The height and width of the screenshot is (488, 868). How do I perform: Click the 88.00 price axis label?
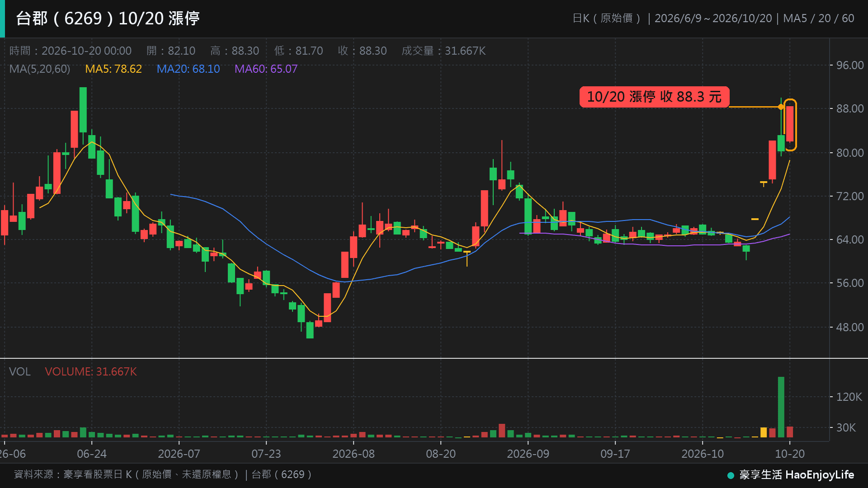coord(850,108)
